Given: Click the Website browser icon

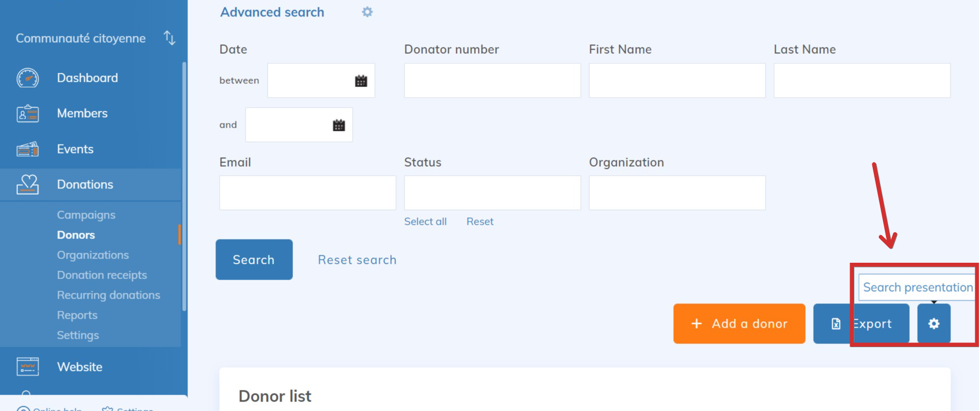Looking at the screenshot, I should click(x=27, y=367).
